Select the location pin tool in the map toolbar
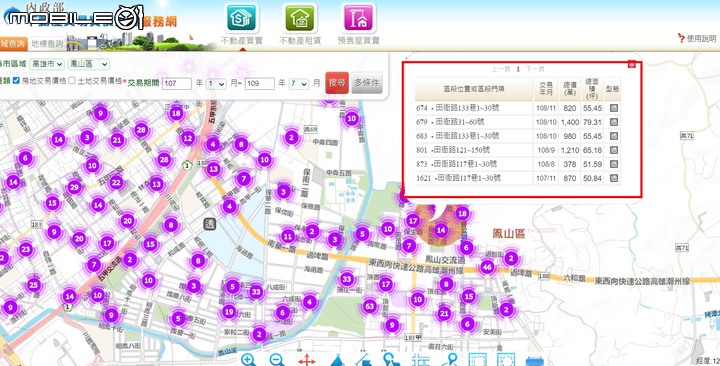Viewport: 720px width, 366px height. (x=450, y=360)
